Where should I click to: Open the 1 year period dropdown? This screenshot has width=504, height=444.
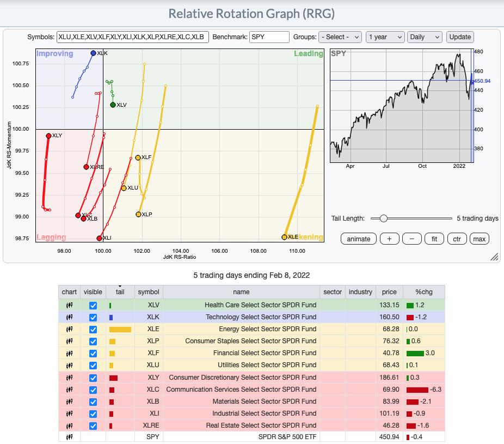pos(385,37)
